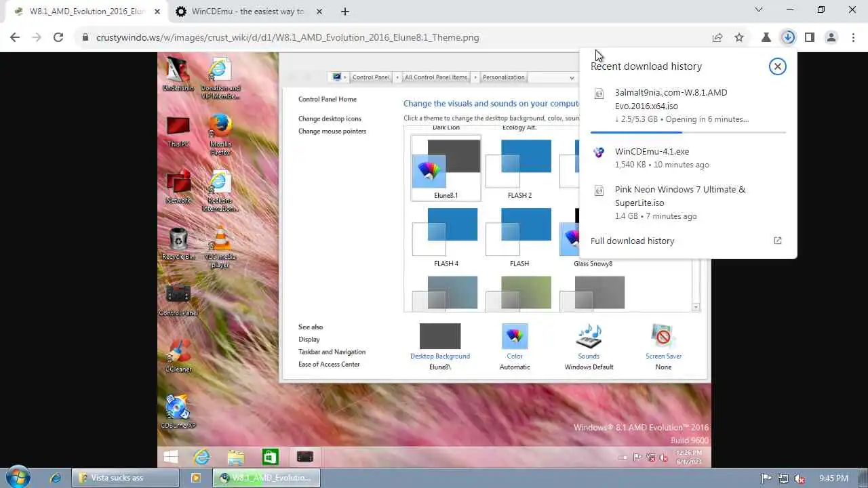The height and width of the screenshot is (488, 868).
Task: Open the WinCDEmu-4.1.exe download
Action: (x=688, y=157)
